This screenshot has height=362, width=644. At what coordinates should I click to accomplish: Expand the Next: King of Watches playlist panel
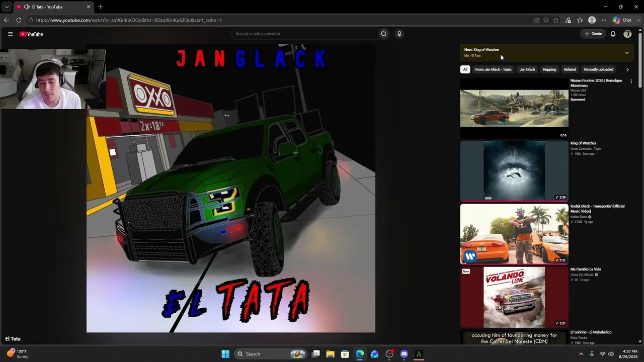626,52
